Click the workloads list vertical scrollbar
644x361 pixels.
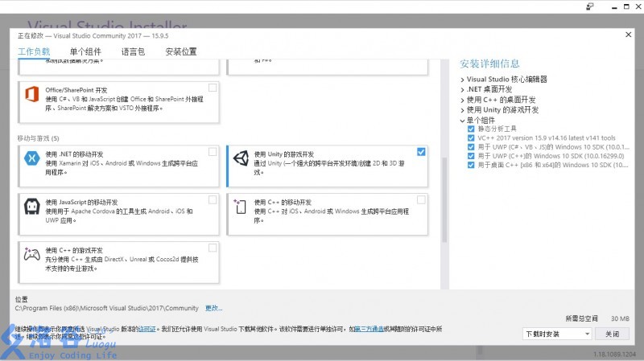444,199
